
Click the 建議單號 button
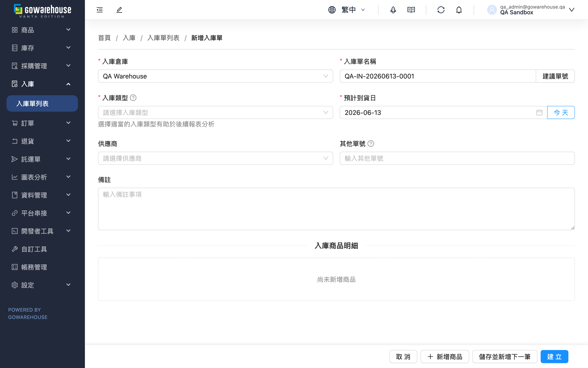[x=555, y=76]
